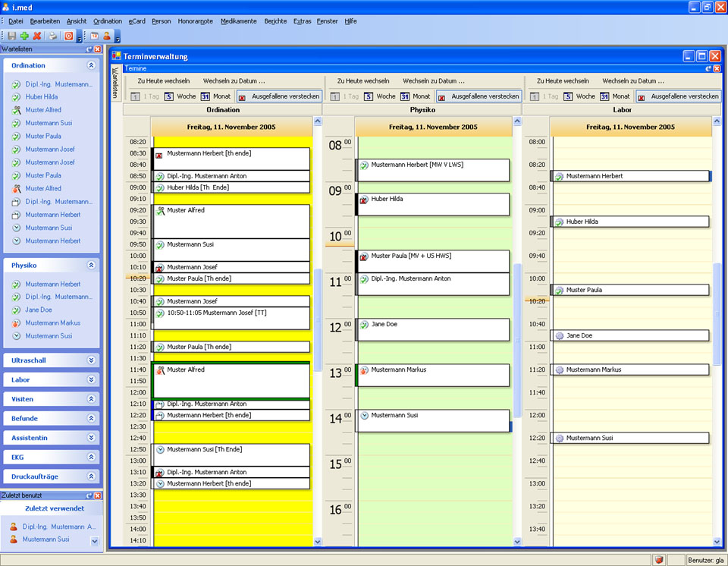728x566 pixels.
Task: Collapse the Ordination waiting list section
Action: pyautogui.click(x=91, y=66)
